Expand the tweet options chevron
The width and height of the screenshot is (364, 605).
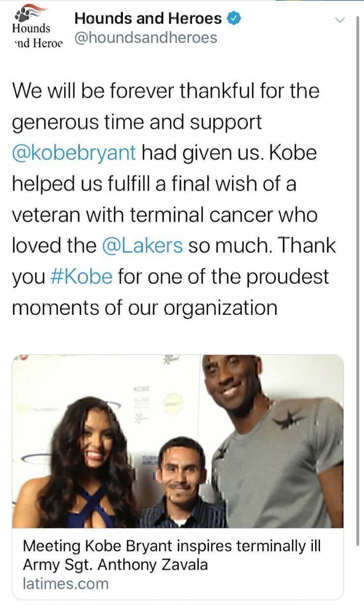point(340,20)
